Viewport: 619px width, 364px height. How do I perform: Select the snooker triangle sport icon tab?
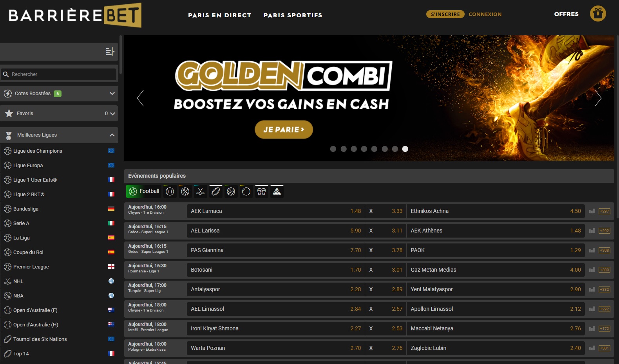click(277, 191)
